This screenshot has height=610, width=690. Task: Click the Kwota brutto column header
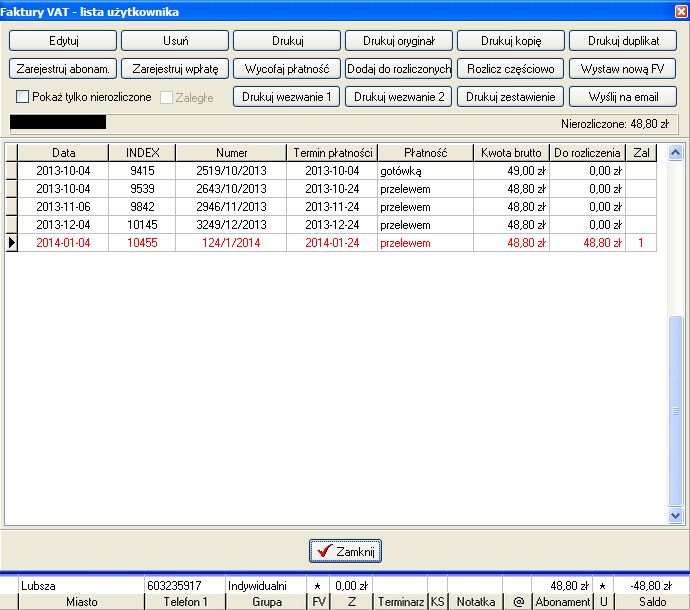[511, 153]
